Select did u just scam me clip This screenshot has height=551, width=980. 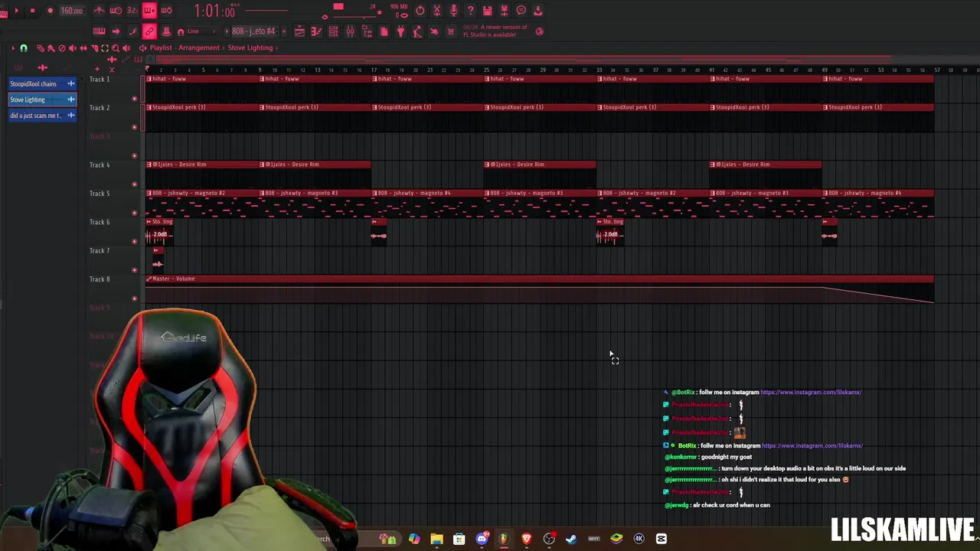42,116
